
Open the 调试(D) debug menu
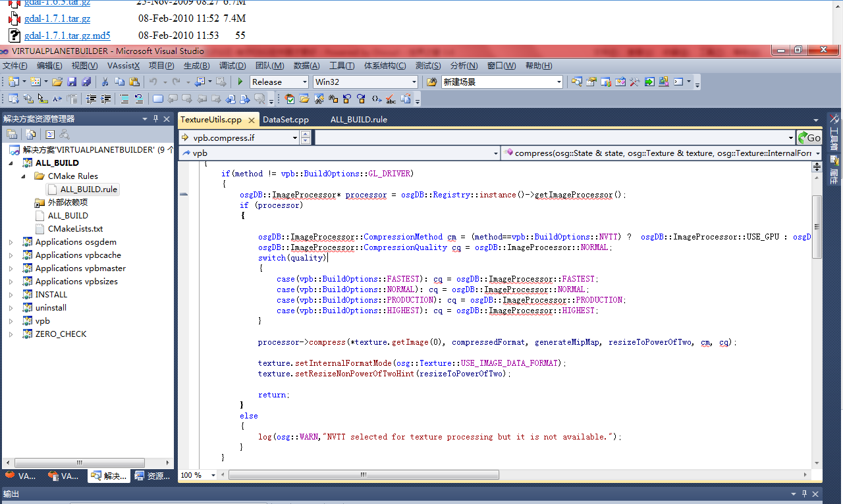point(232,66)
